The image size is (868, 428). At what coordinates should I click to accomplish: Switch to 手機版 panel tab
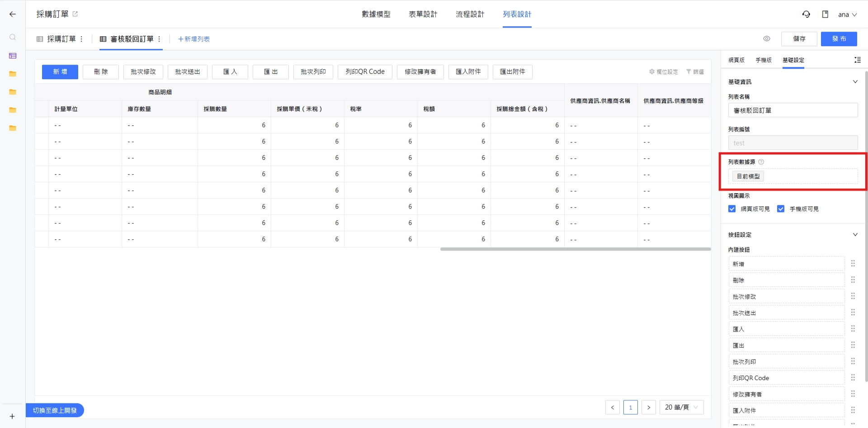[x=764, y=60]
